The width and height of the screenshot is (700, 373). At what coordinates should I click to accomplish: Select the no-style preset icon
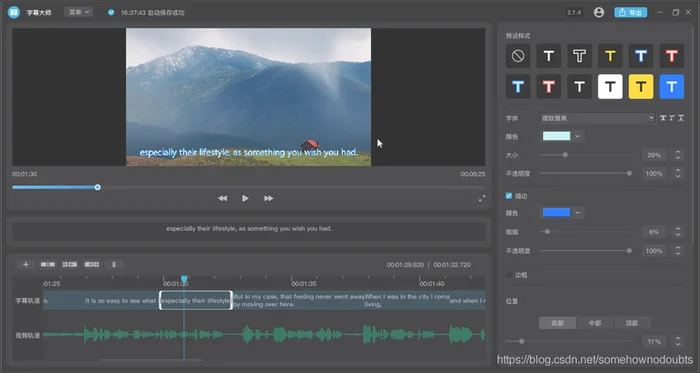[518, 56]
